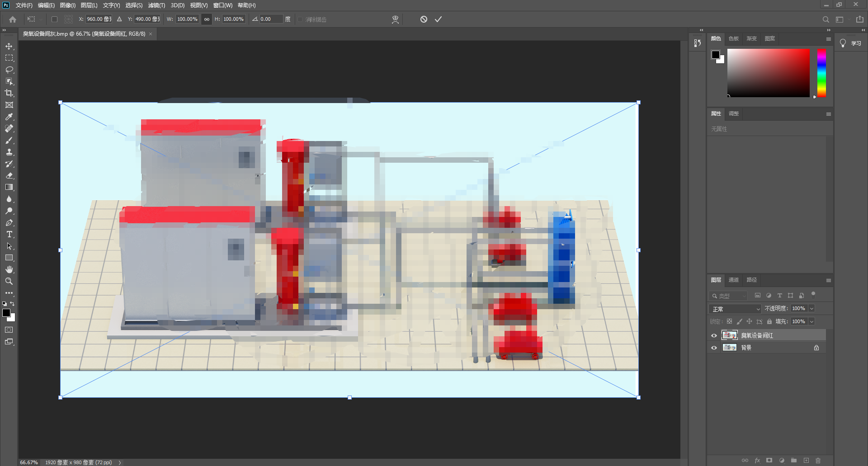
Task: Click swap foreground and background colors
Action: point(12,304)
